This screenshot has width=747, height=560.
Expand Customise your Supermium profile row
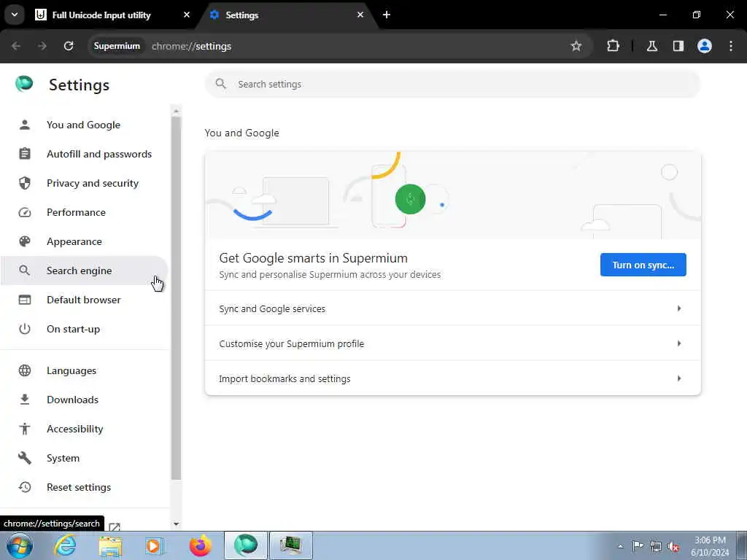pos(452,343)
